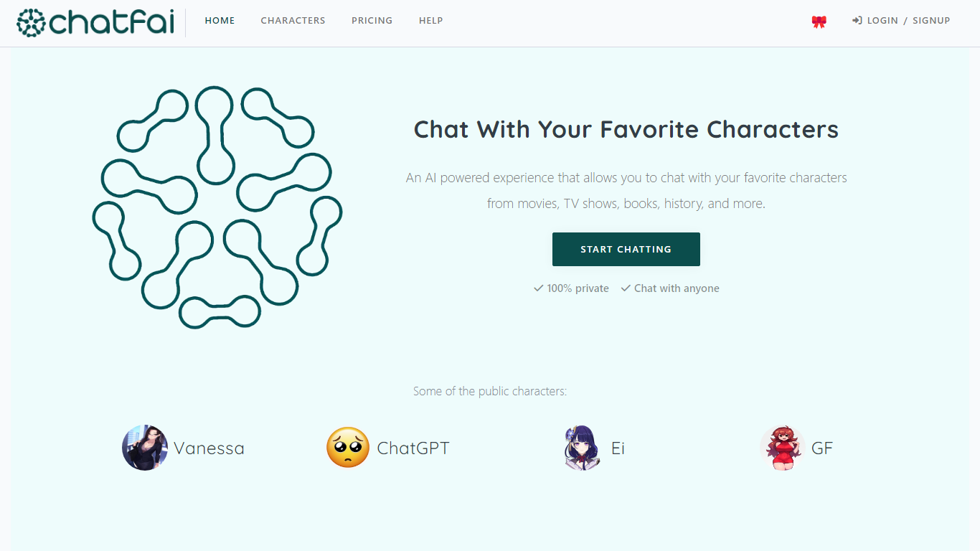Click the GF character name
Image resolution: width=980 pixels, height=551 pixels.
click(x=822, y=448)
